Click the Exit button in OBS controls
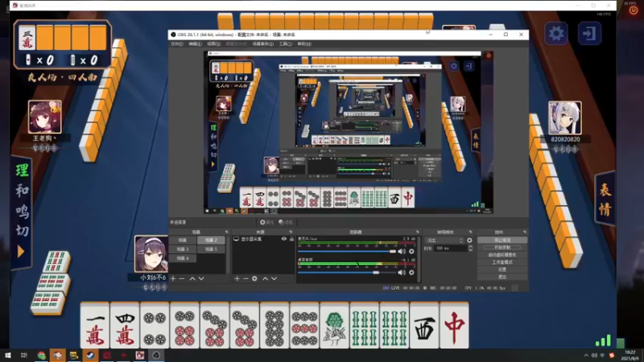 tap(502, 277)
